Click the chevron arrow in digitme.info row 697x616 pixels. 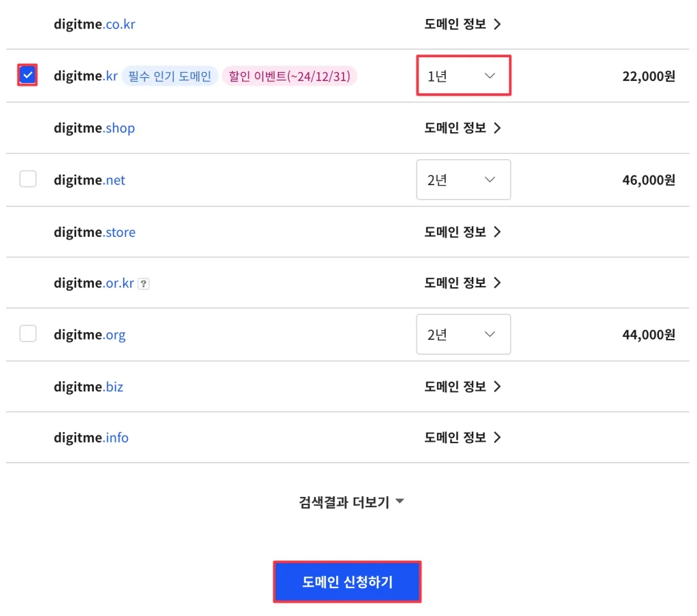click(497, 438)
